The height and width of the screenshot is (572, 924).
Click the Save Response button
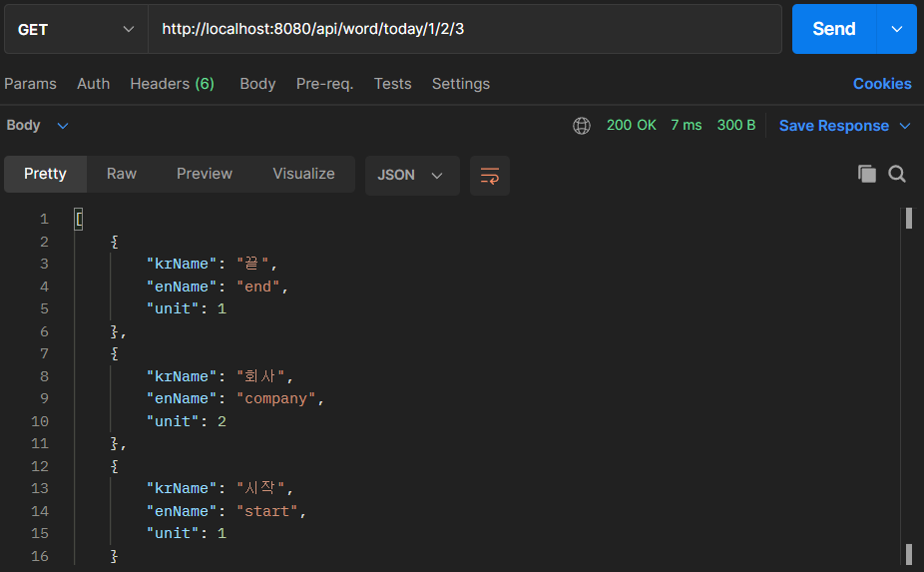tap(834, 126)
